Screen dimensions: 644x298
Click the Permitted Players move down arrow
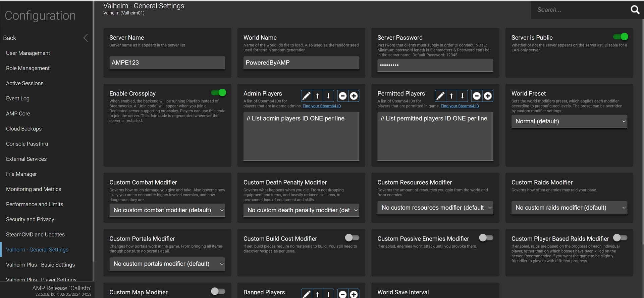point(462,96)
